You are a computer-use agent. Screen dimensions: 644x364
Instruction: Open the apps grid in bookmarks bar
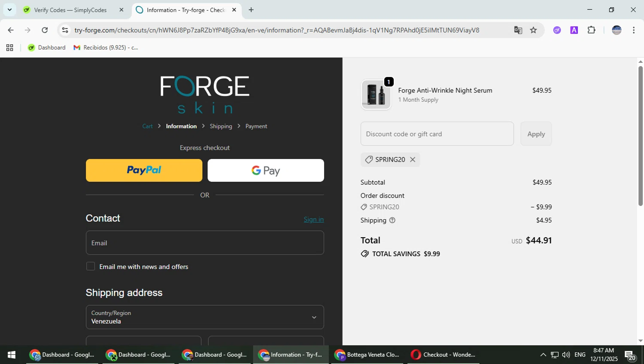tap(9, 48)
